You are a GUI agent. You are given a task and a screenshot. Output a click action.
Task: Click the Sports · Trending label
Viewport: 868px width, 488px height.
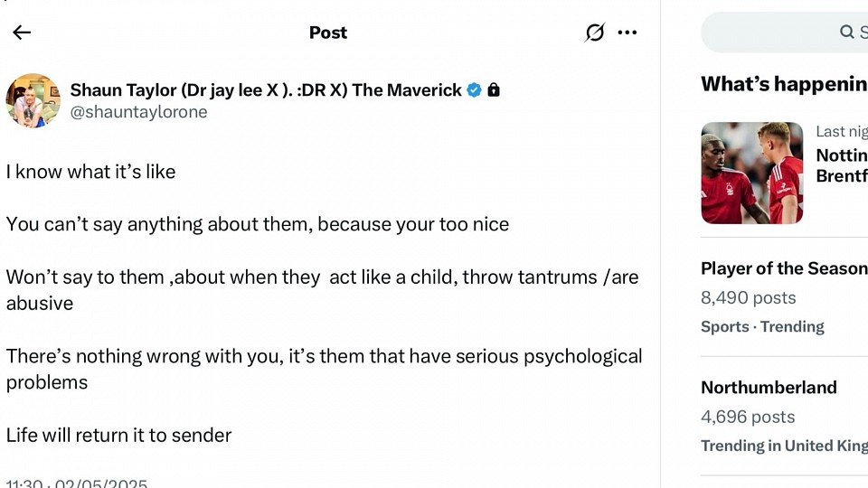click(x=763, y=326)
